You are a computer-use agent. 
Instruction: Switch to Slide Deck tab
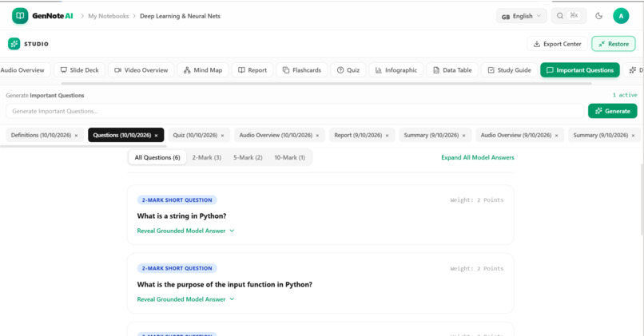coord(80,70)
